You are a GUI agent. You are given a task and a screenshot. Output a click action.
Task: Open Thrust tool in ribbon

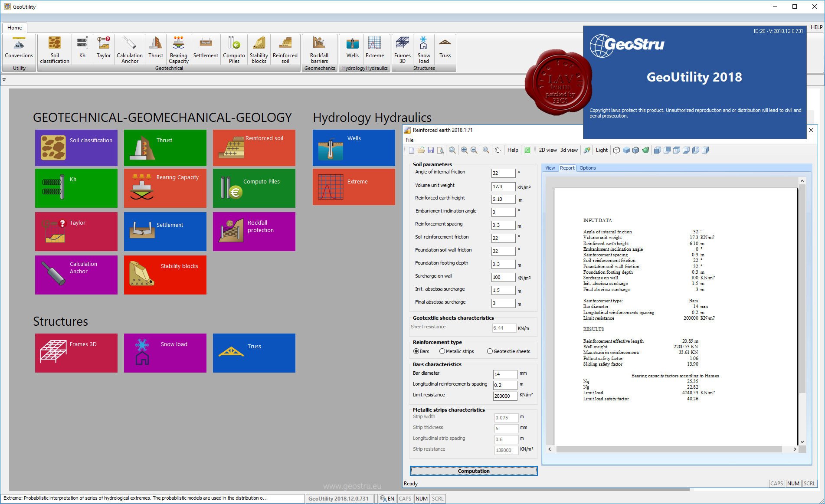point(156,49)
